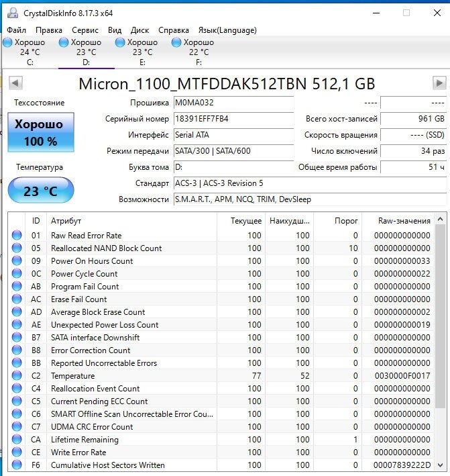The image size is (450, 476).
Task: Click the rotation speed value (SSD)
Action: pos(413,135)
